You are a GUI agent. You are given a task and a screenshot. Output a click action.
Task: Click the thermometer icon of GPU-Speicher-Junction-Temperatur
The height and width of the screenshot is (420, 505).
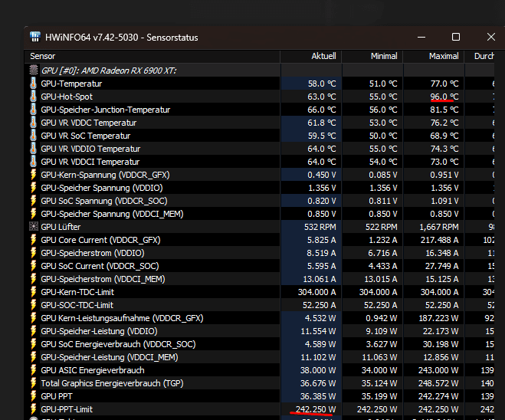[33, 110]
